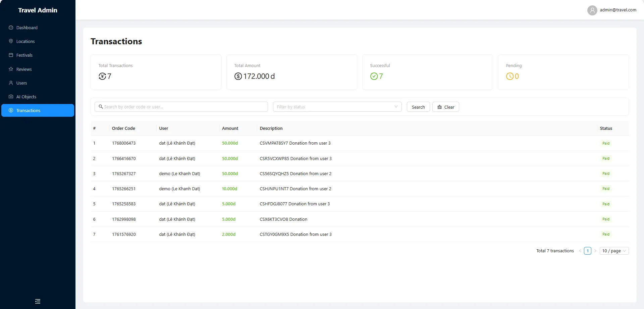Open the 10 / page size dropdown
This screenshot has height=309, width=644.
614,251
